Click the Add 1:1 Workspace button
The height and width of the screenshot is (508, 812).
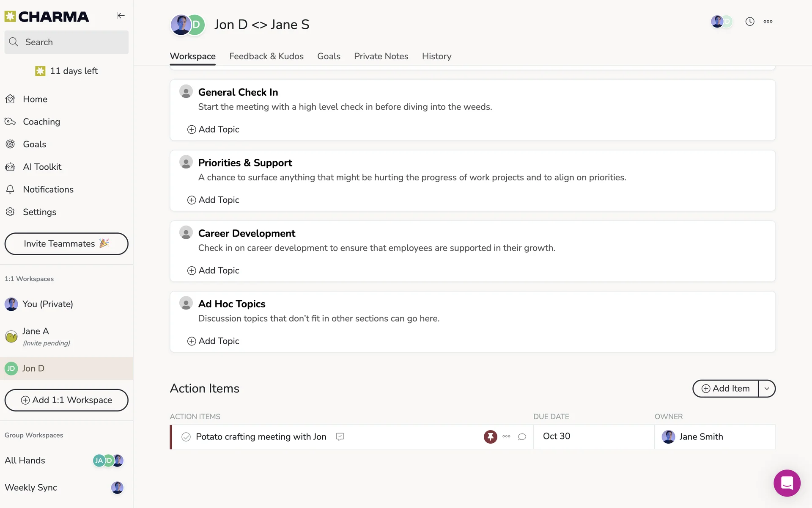coord(66,400)
